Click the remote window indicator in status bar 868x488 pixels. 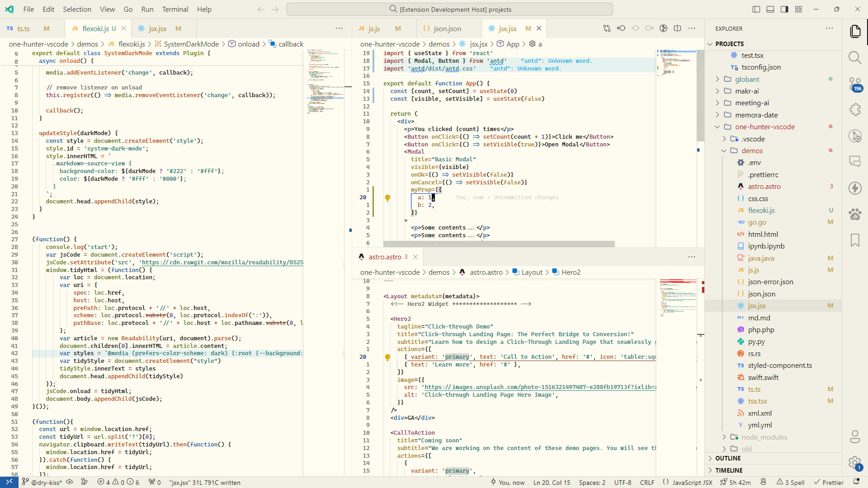click(x=9, y=482)
